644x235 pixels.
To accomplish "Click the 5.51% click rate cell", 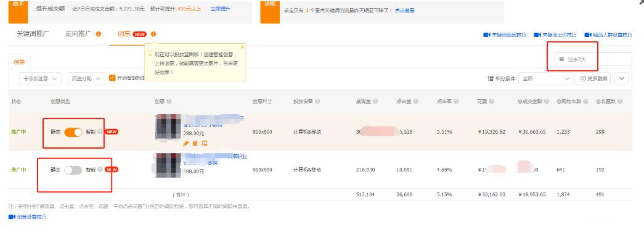I will click(x=444, y=132).
